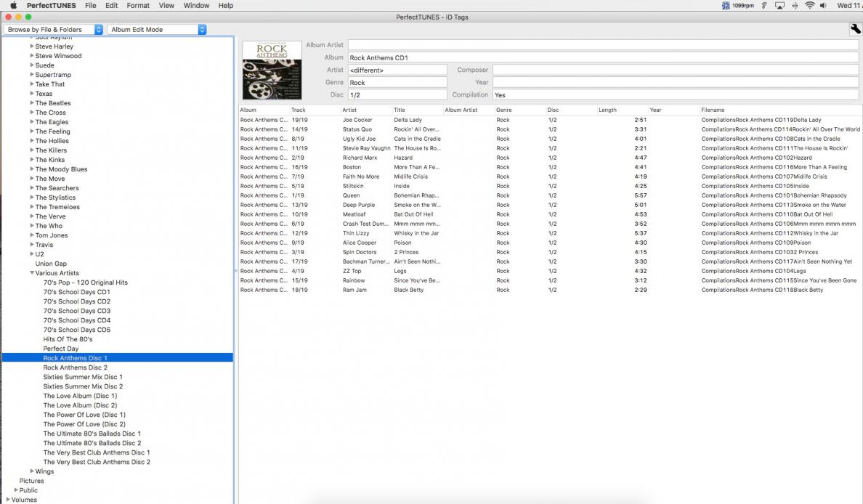The height and width of the screenshot is (504, 863).
Task: Open the Format menu
Action: 138,6
